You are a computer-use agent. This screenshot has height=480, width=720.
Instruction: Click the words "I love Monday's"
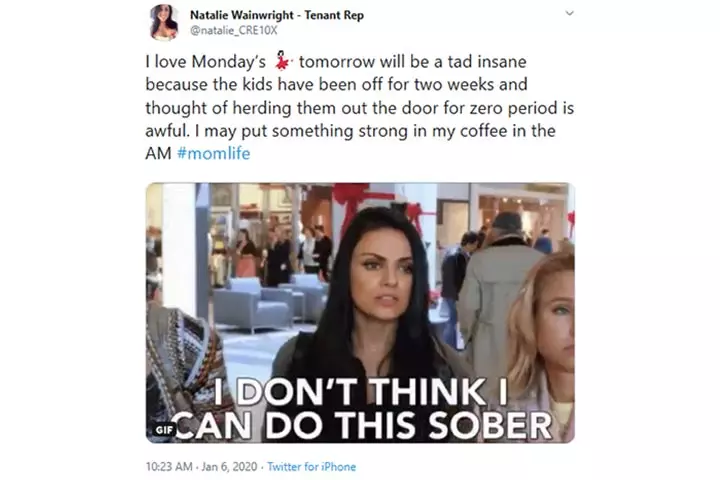[x=206, y=62]
